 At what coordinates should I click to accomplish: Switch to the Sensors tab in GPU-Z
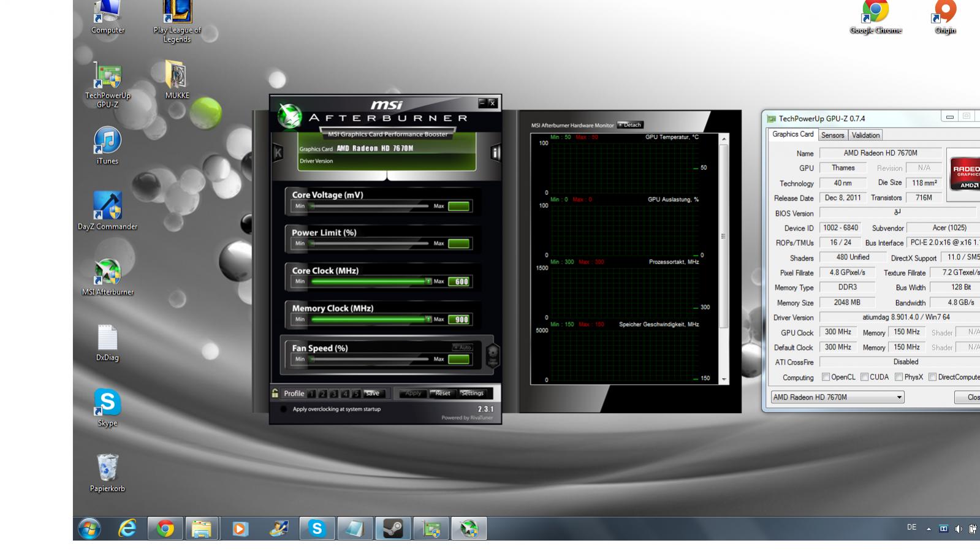coord(832,135)
